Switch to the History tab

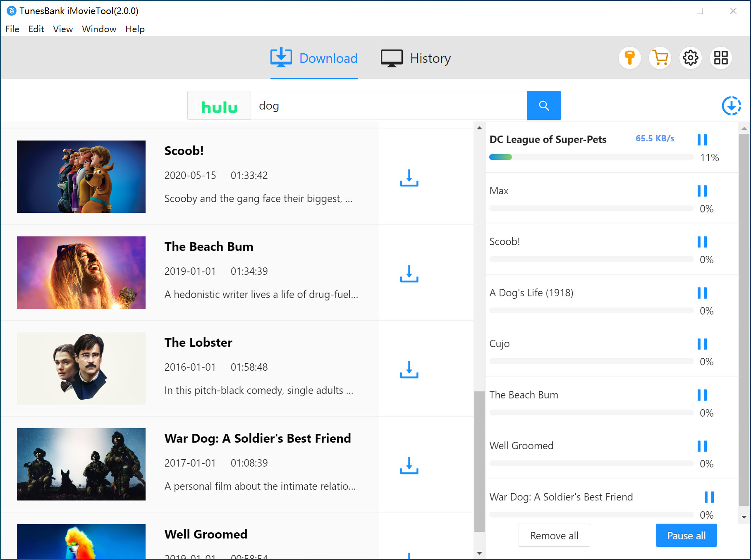(416, 58)
